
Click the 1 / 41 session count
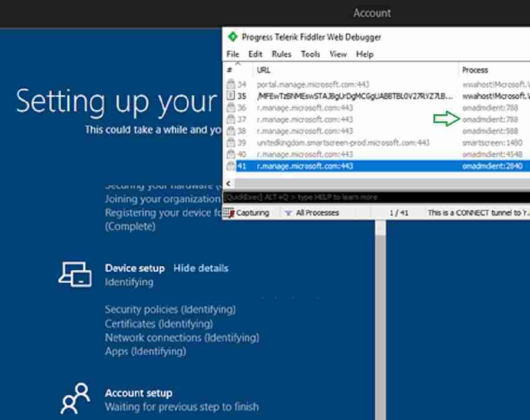(399, 213)
